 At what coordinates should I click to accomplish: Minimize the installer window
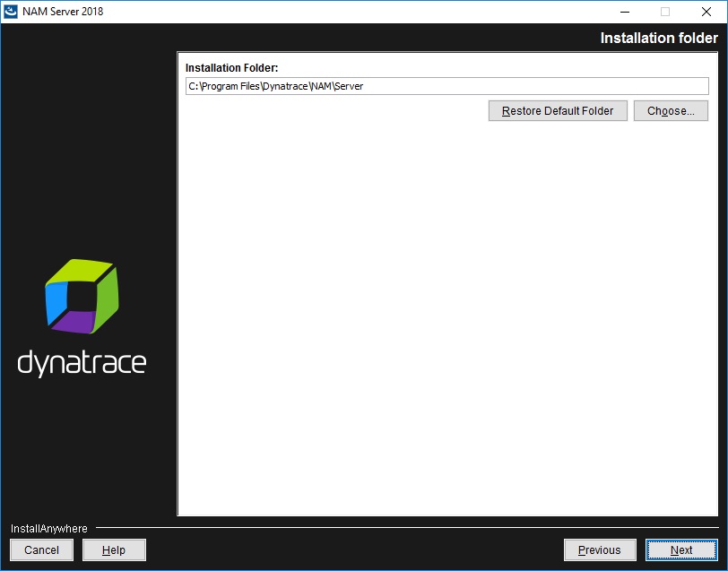pyautogui.click(x=625, y=12)
